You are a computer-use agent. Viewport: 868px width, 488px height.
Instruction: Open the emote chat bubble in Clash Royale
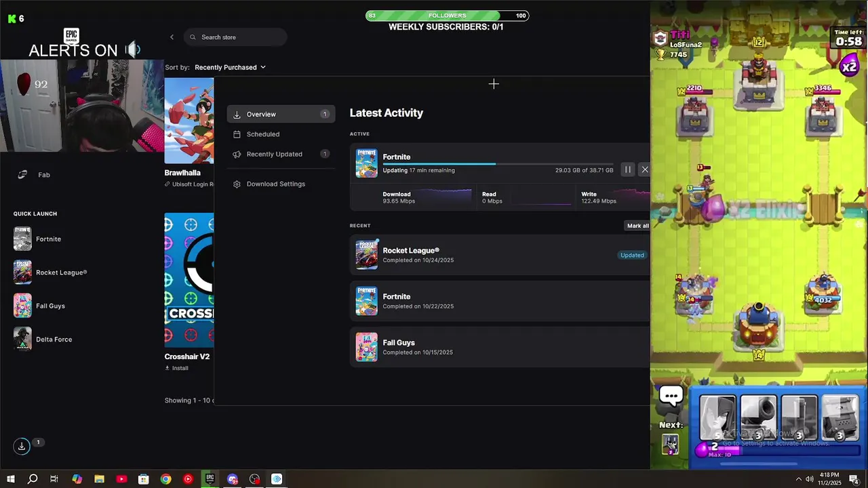[x=671, y=396]
